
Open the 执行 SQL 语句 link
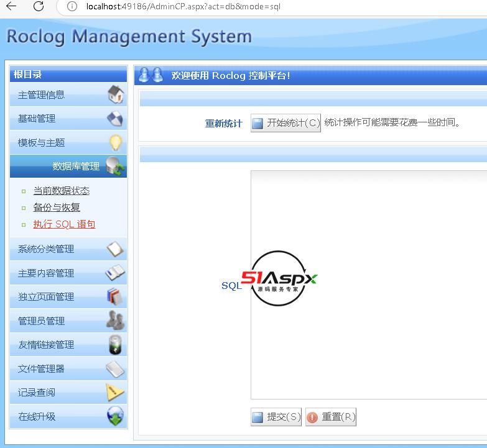(64, 224)
